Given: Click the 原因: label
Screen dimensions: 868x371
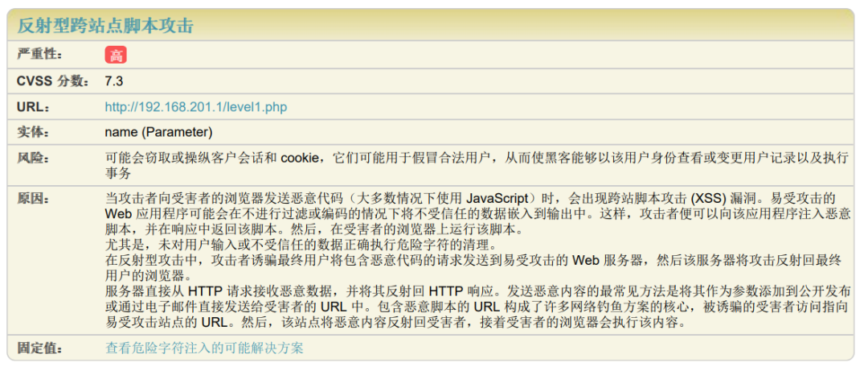Looking at the screenshot, I should pos(33,199).
